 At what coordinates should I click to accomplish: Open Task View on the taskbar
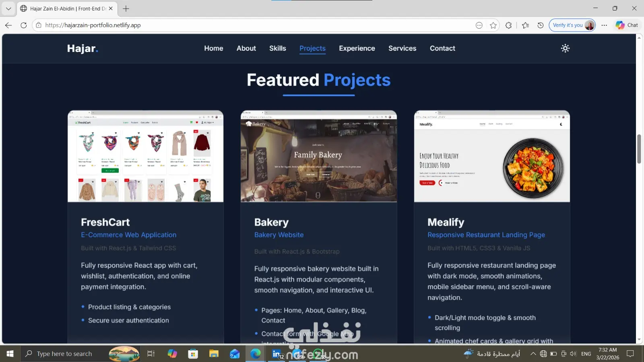pos(151,354)
